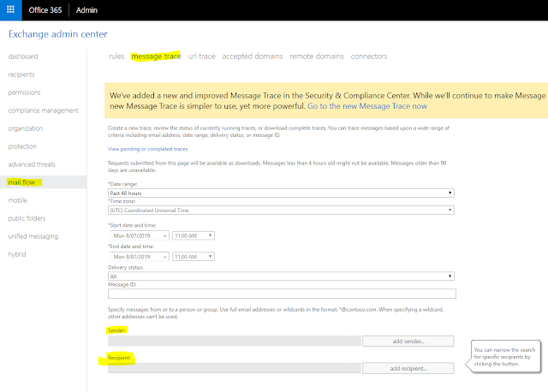This screenshot has height=392, width=548.
Task: Open the dashboard section in sidebar
Action: (x=23, y=56)
